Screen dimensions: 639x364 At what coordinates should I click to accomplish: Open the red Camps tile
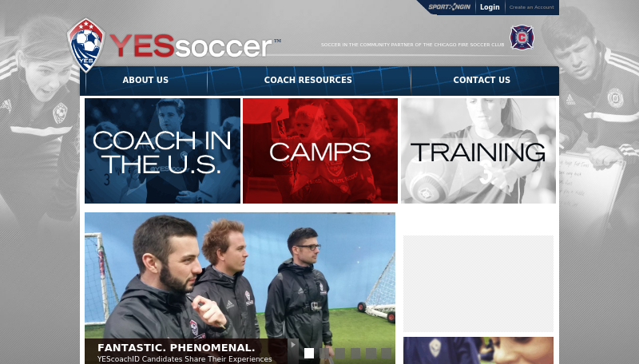tap(320, 151)
